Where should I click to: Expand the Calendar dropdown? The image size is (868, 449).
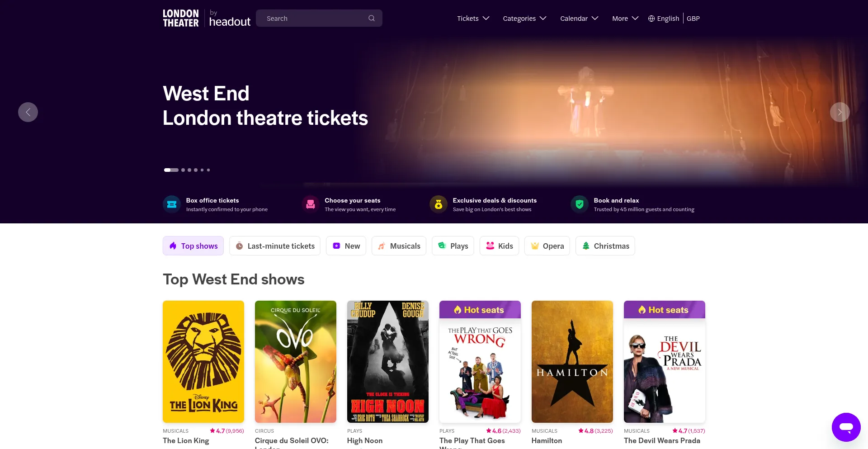coord(579,19)
